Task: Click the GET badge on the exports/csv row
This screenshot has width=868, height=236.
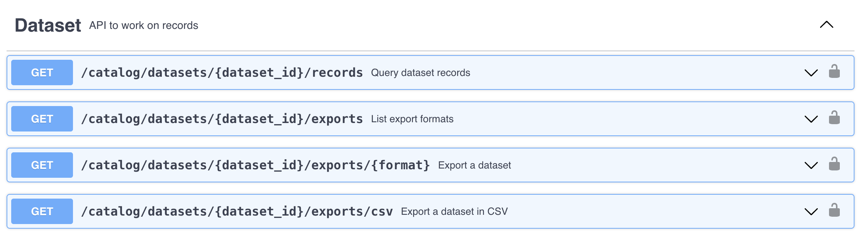Action: click(42, 211)
